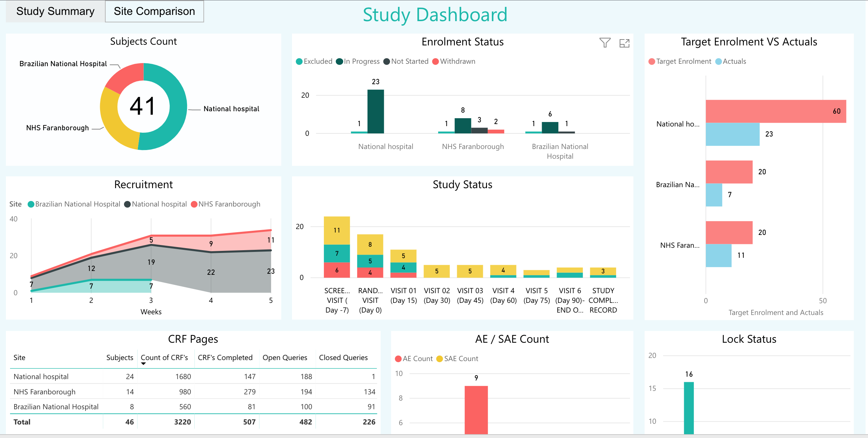This screenshot has width=868, height=438.
Task: Click the Enrolment Status chart title
Action: [x=462, y=42]
